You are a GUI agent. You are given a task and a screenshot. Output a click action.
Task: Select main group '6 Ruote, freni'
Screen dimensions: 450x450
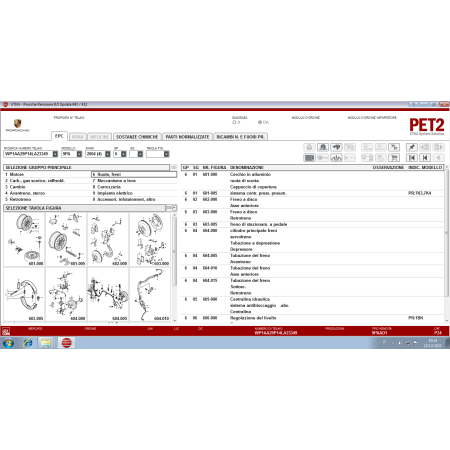point(134,174)
